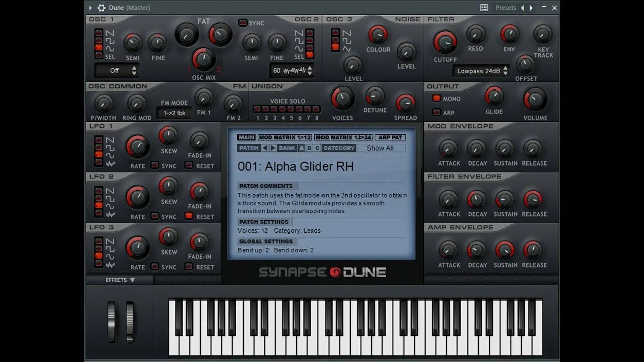Toggle LFO 3 RESET

(x=189, y=267)
